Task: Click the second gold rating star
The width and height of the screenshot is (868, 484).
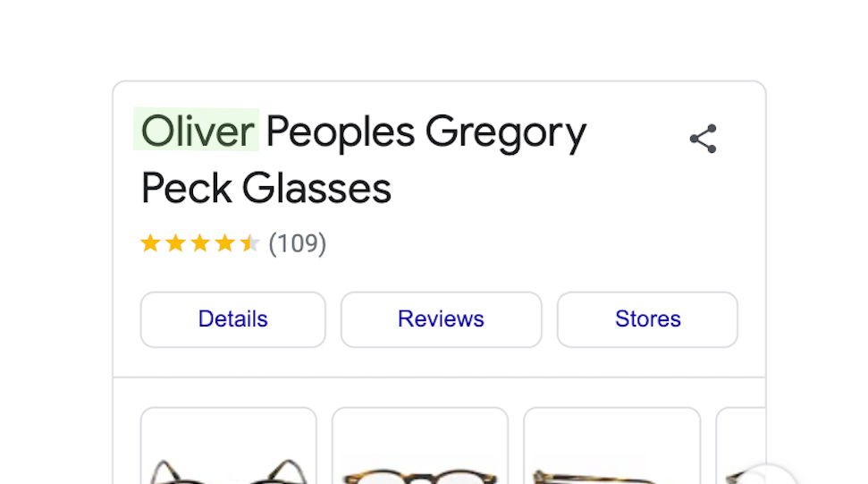Action: [x=175, y=243]
